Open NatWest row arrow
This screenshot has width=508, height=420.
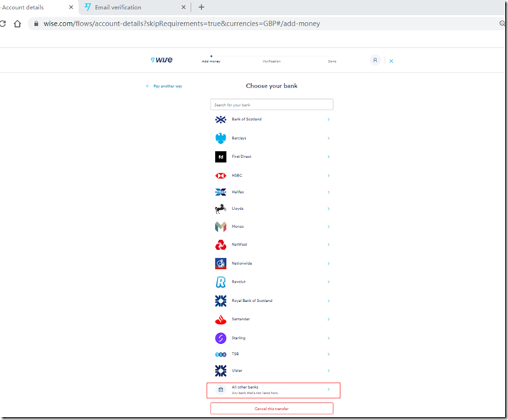(x=328, y=245)
